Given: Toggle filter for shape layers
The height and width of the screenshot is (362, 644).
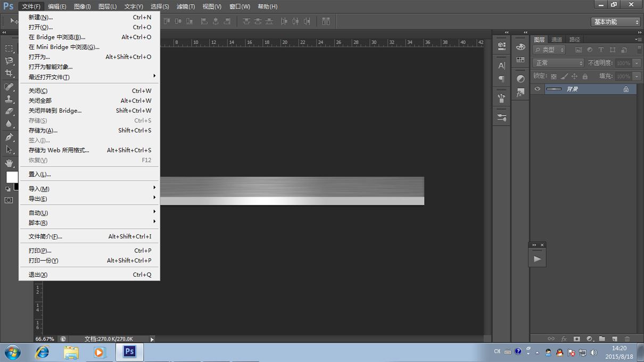Looking at the screenshot, I should coord(612,50).
